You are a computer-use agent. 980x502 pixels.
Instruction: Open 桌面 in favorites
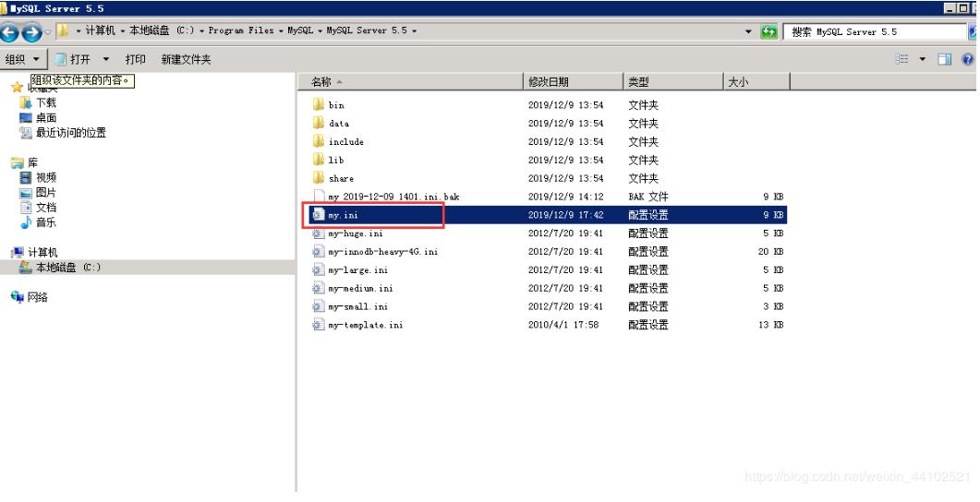(x=45, y=117)
